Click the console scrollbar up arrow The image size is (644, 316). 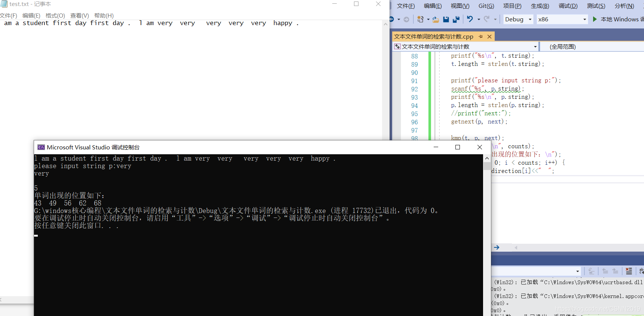(x=487, y=158)
